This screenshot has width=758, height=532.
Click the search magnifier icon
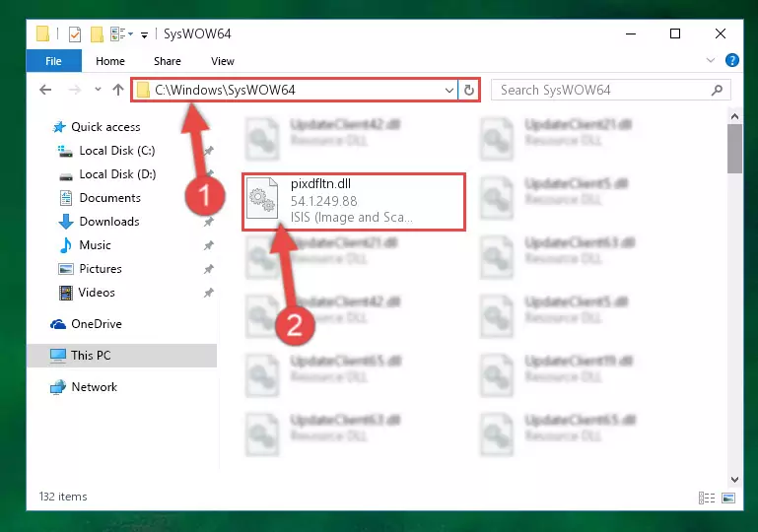click(x=717, y=90)
